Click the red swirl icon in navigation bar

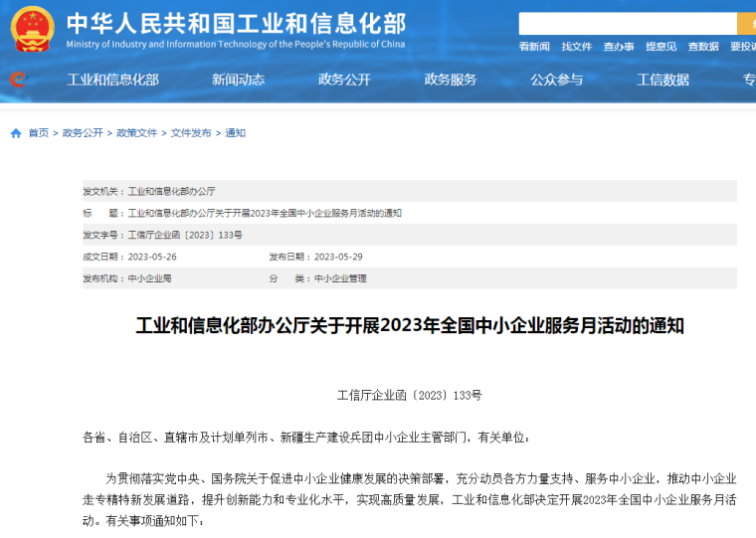pyautogui.click(x=17, y=80)
